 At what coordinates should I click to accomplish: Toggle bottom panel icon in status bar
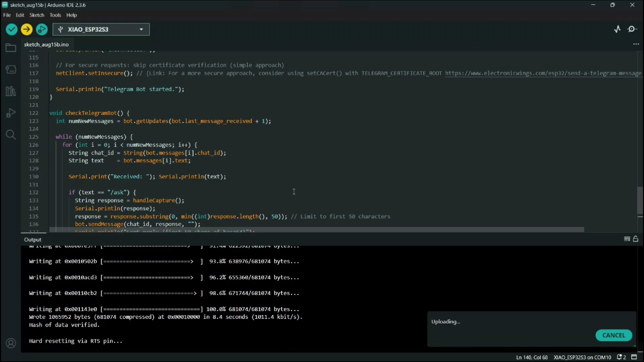(634, 357)
